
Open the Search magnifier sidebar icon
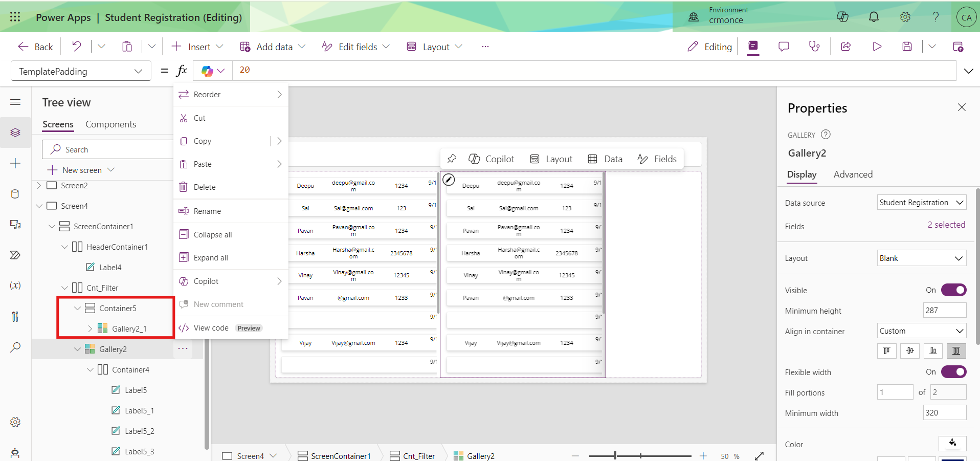15,347
